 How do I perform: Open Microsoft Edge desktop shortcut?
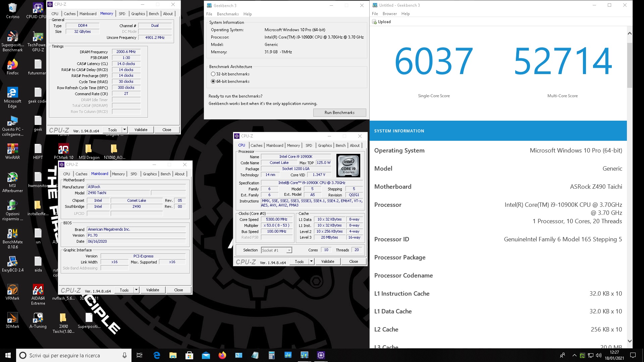click(12, 98)
